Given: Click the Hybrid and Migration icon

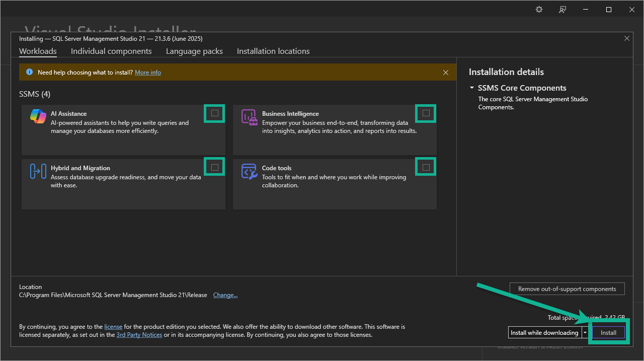Looking at the screenshot, I should point(38,171).
